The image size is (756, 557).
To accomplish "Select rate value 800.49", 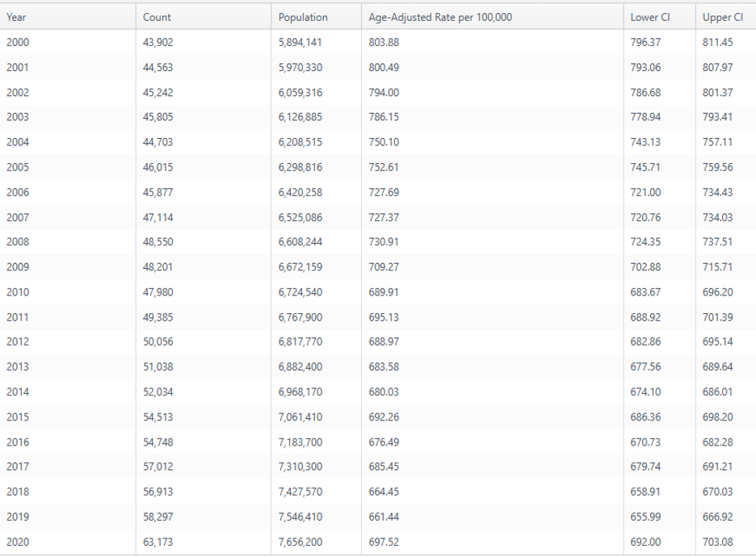I will tap(384, 68).
